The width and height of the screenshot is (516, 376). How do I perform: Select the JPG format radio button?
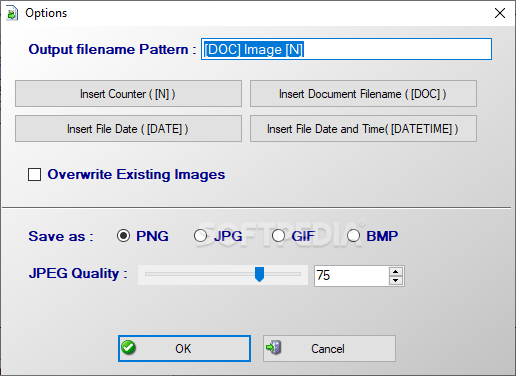tap(200, 236)
